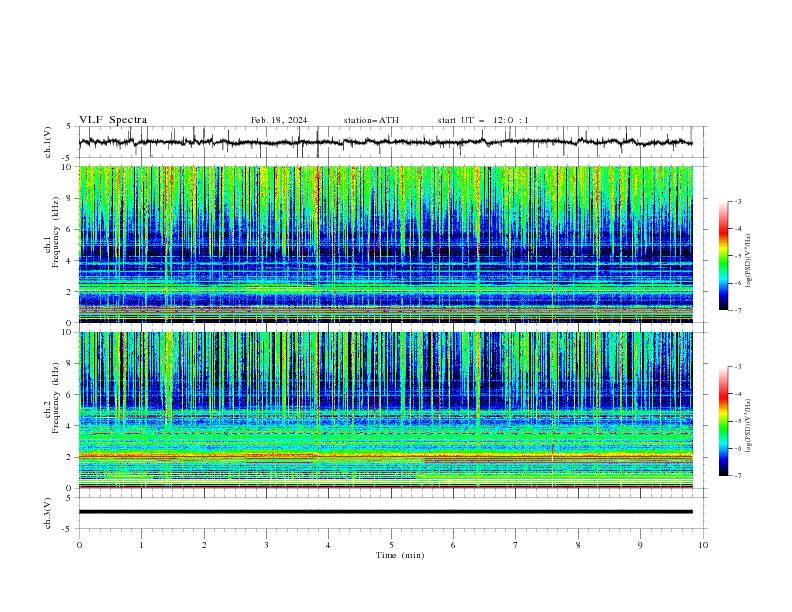Click the "ch.1(V)" waveform axis label

48,142
